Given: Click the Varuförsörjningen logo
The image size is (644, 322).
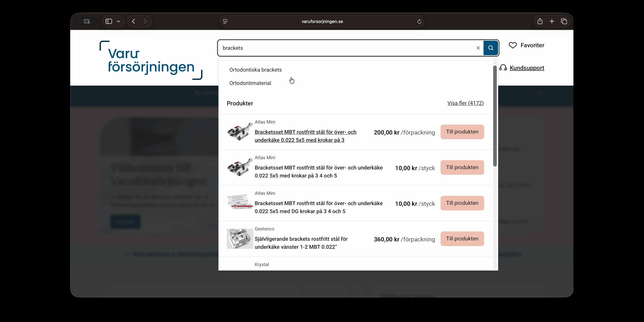Looking at the screenshot, I should pyautogui.click(x=151, y=60).
